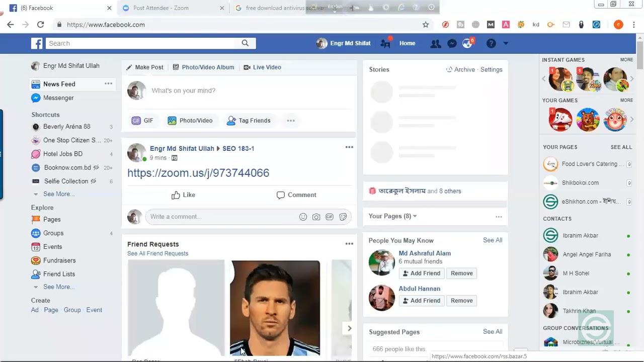Click the Quick Help question mark icon

491,44
